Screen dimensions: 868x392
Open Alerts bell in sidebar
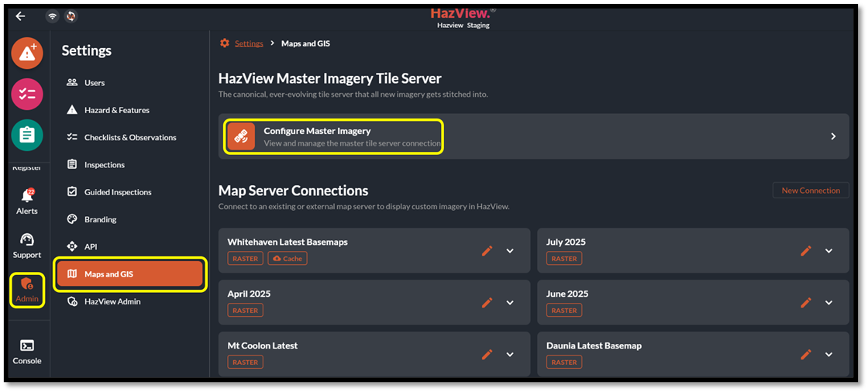click(27, 198)
